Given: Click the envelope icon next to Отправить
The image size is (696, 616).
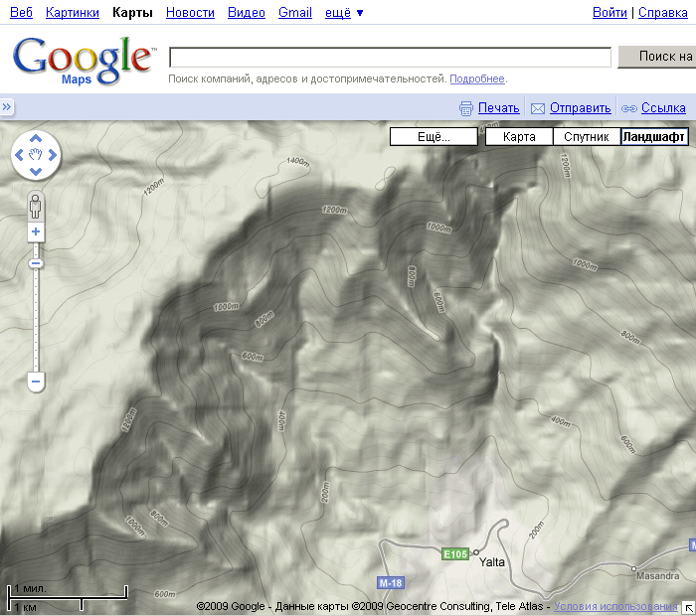Looking at the screenshot, I should [537, 108].
